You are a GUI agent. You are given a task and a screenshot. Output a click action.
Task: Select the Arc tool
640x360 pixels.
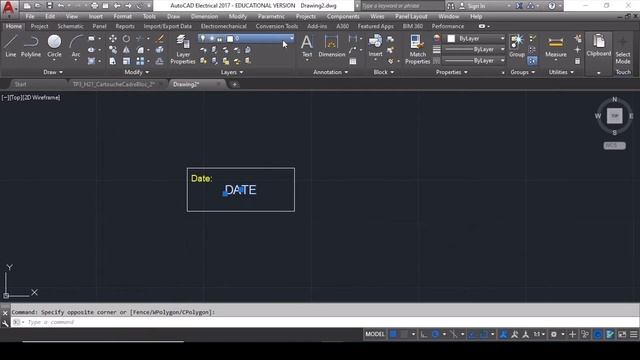(x=76, y=46)
